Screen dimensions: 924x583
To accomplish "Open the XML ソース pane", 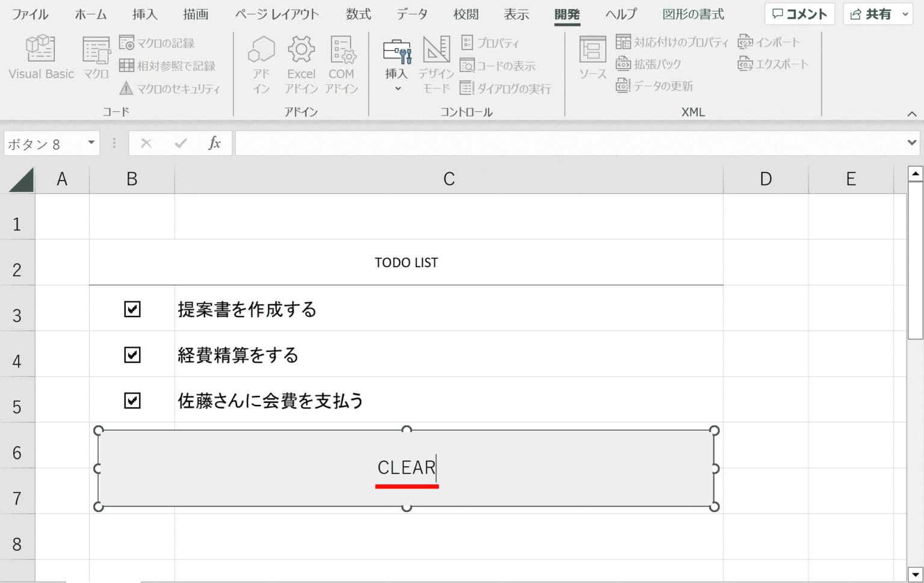I will tap(593, 57).
